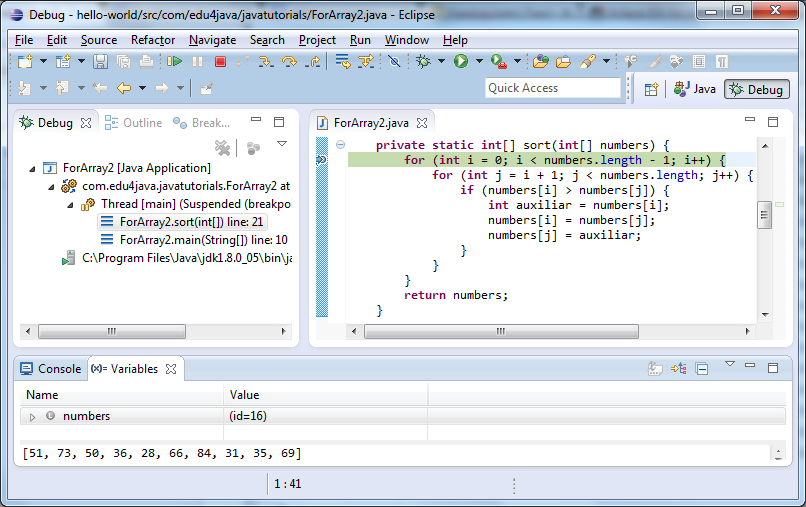
Task: Click the Collapse All icon in Variables view
Action: (702, 369)
